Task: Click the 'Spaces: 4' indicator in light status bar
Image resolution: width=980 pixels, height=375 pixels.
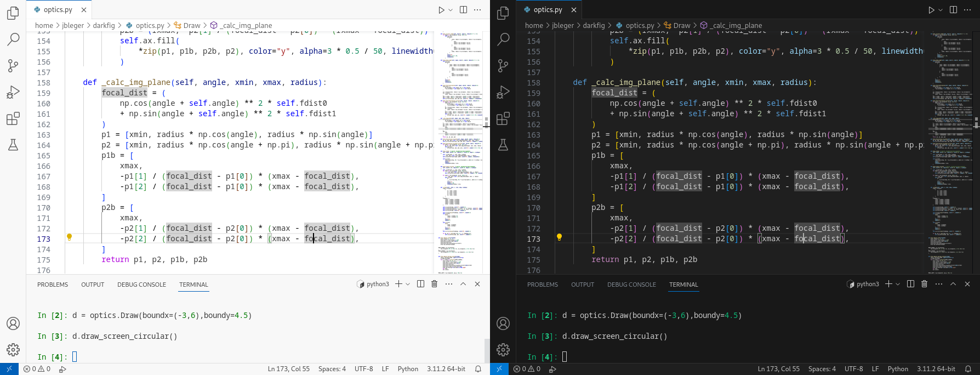Action: coord(332,369)
